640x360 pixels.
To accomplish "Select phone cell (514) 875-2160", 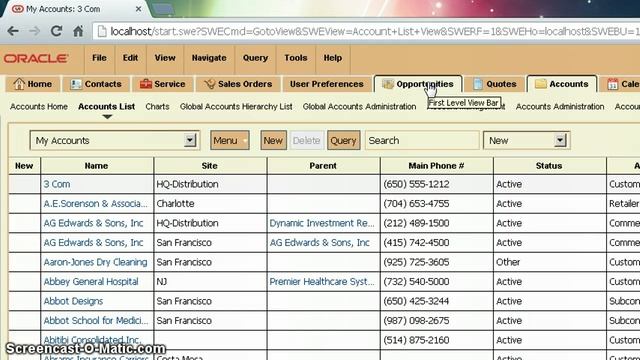I will (436, 340).
